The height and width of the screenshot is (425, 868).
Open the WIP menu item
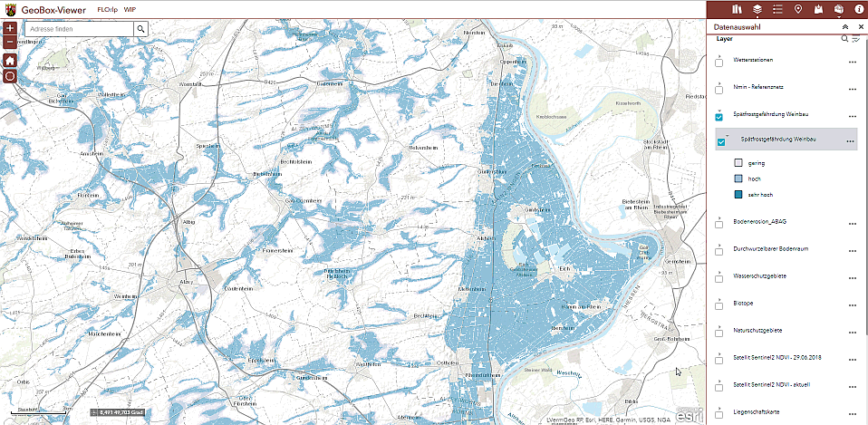pos(130,9)
